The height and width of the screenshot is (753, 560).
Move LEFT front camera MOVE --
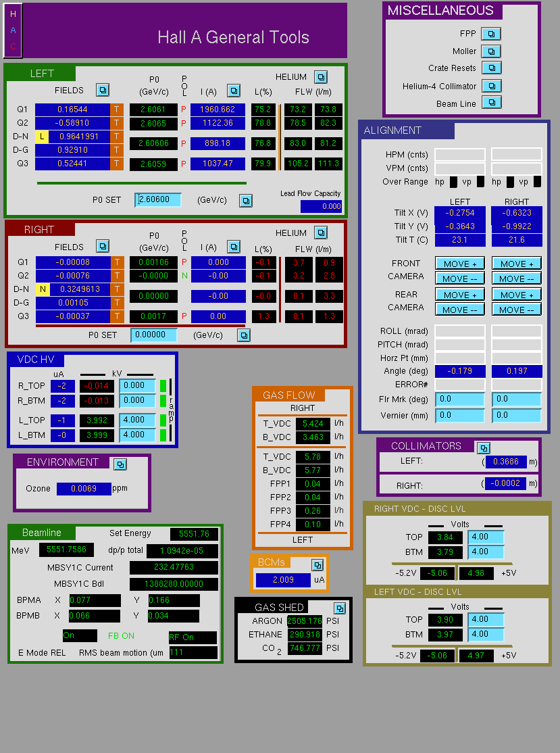[460, 278]
